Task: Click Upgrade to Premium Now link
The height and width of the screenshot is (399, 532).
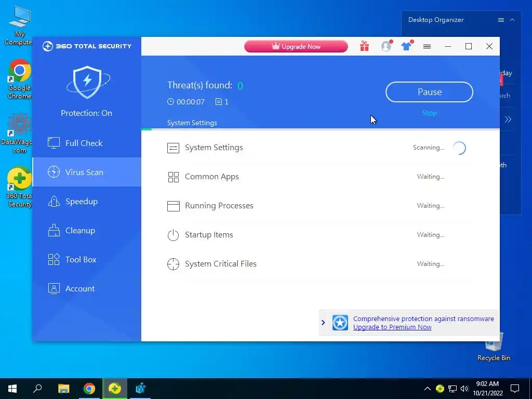Action: [392, 327]
